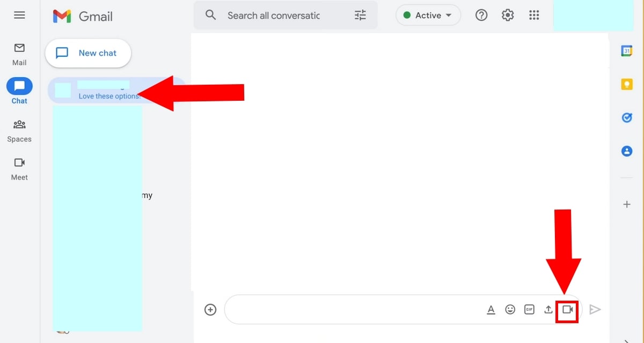Click the upload file icon
Viewport: 644px width, 343px height.
pyautogui.click(x=548, y=310)
